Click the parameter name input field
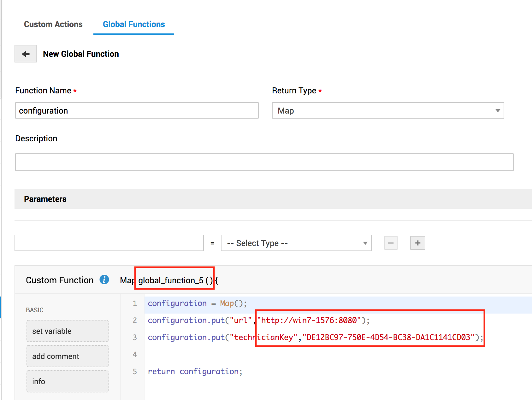Viewport: 532px width, 400px height. coord(109,243)
